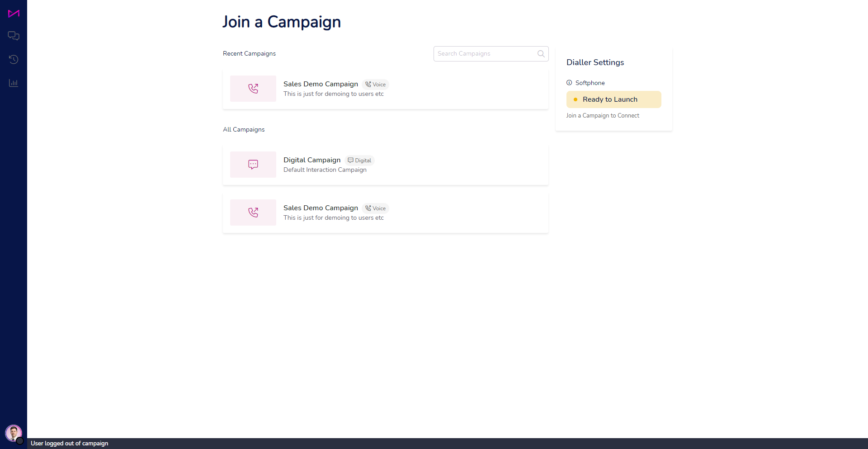Open the Digital Campaign entry
This screenshot has height=449, width=868.
coord(386,165)
